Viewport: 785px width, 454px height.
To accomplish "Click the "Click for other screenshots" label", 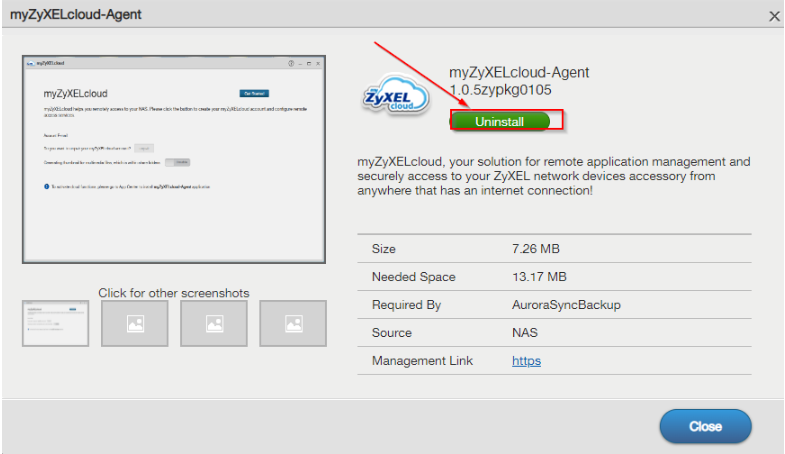I will (174, 293).
